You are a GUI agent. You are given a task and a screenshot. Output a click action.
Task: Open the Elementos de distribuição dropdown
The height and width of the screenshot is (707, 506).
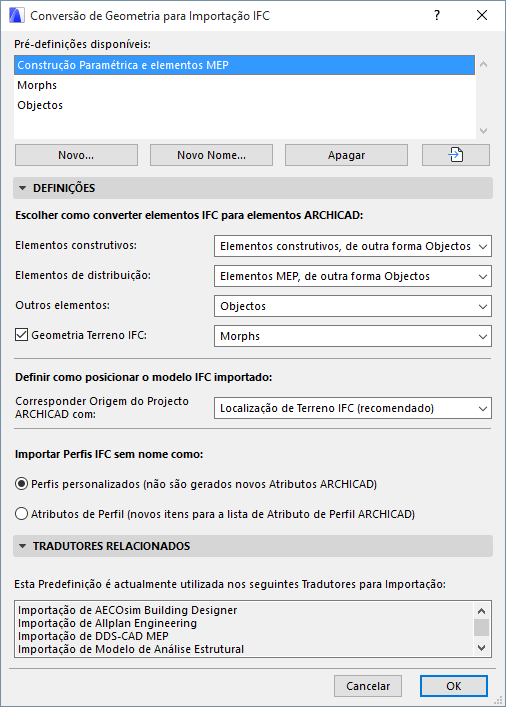(x=353, y=276)
